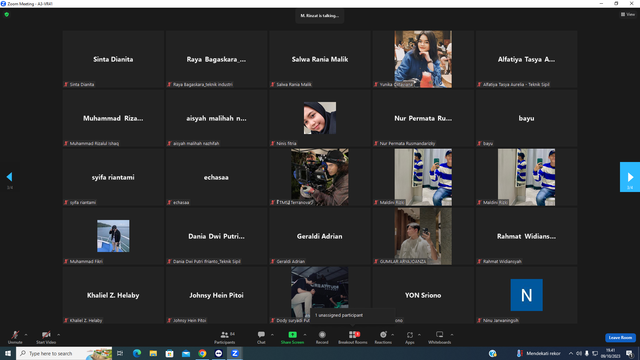Click the Geraldi Adrian tile
This screenshot has height=360, width=640.
pos(320,236)
